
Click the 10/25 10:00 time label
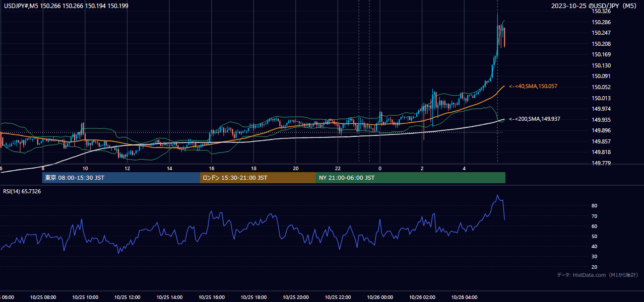pyautogui.click(x=85, y=297)
